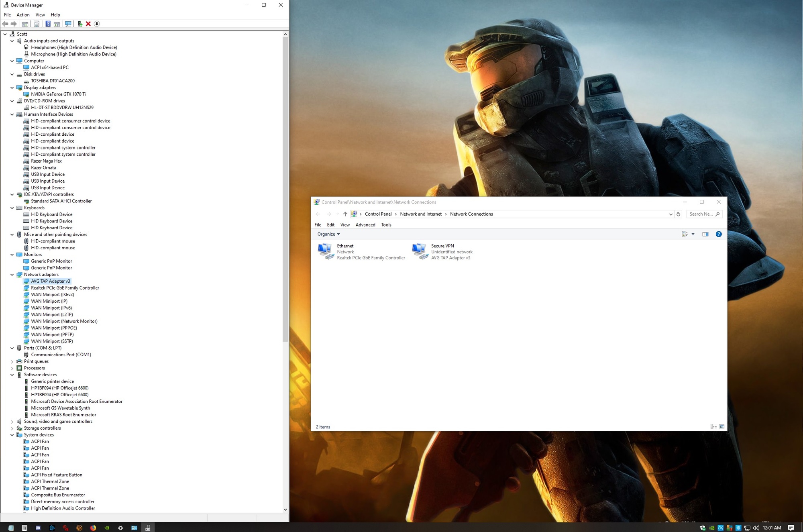The width and height of the screenshot is (803, 532).
Task: Expand Sound, video and game controllers node
Action: [12, 422]
